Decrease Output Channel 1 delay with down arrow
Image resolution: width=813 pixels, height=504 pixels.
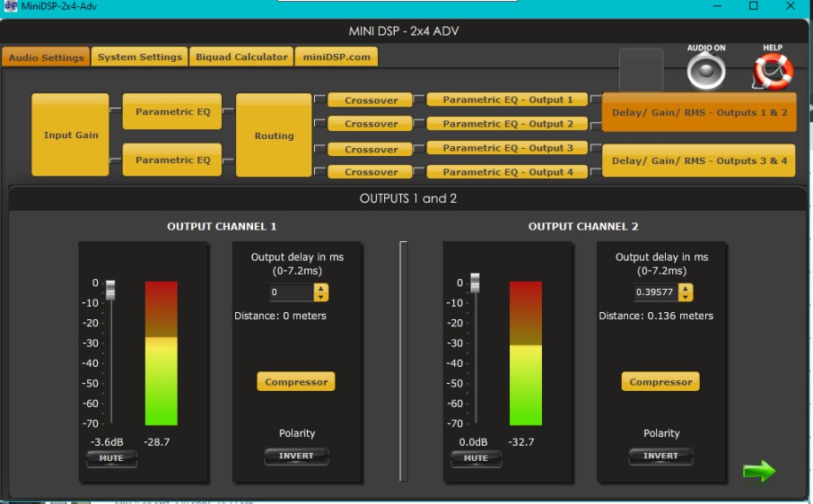pos(321,297)
